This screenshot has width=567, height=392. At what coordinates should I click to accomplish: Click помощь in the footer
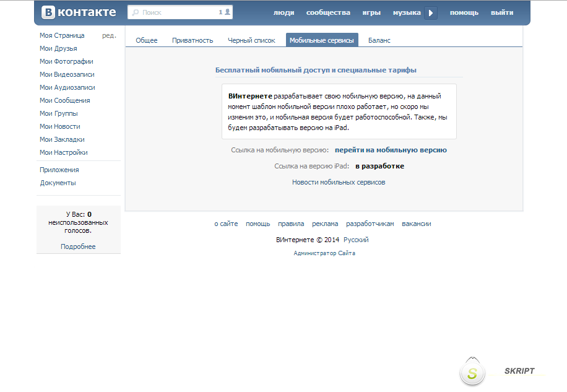point(258,224)
